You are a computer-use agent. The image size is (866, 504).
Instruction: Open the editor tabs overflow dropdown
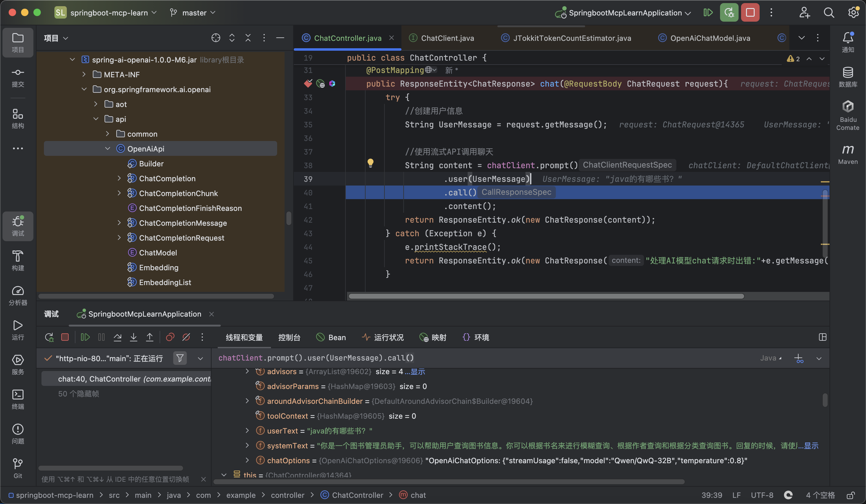pyautogui.click(x=801, y=38)
